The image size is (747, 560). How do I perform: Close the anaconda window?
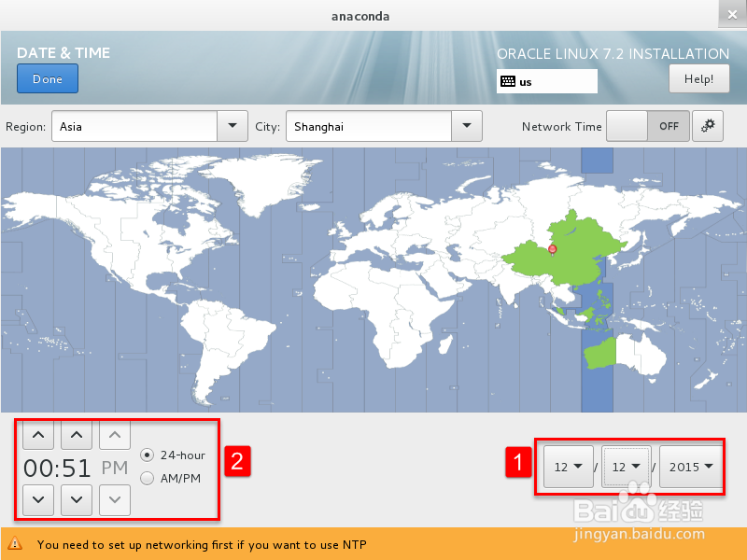coord(732,15)
